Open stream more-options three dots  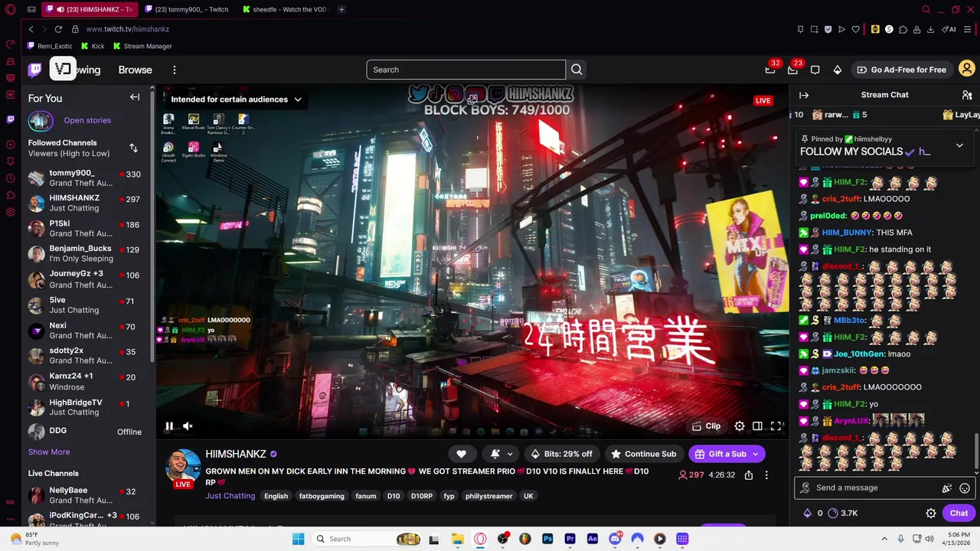point(766,475)
